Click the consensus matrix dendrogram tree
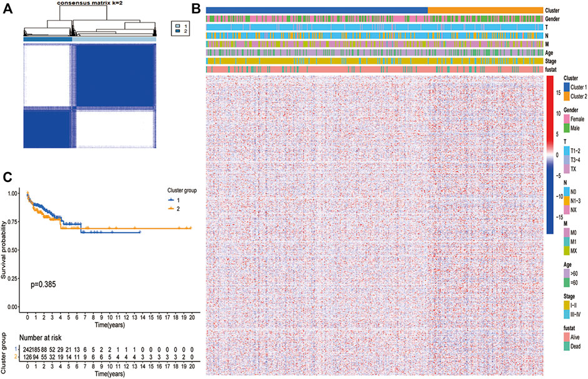This screenshot has width=588, height=379. pyautogui.click(x=90, y=21)
